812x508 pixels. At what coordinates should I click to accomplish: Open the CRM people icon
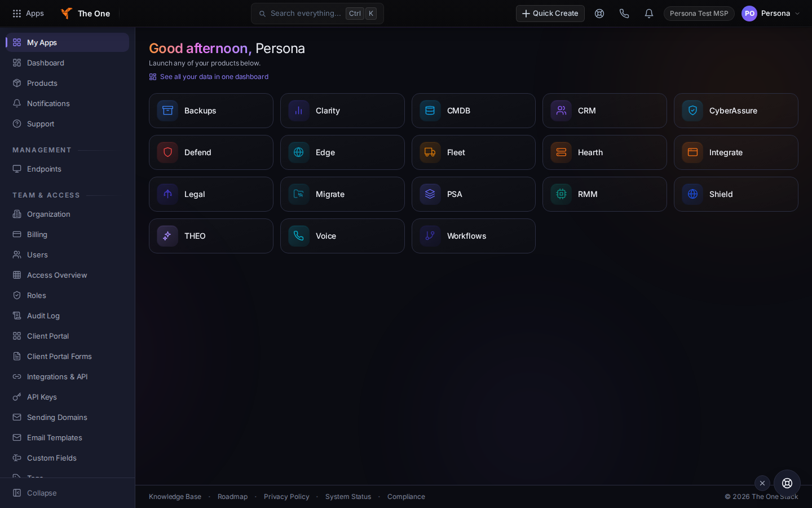[561, 111]
